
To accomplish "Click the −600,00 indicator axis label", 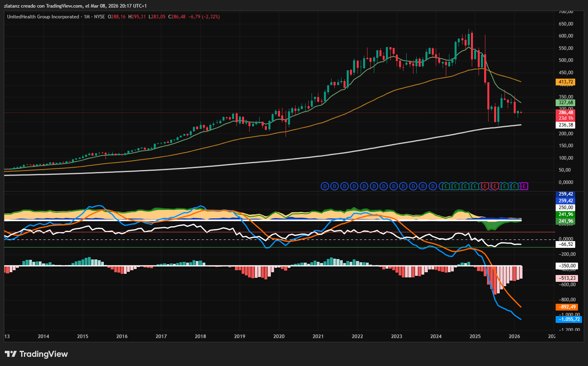I will coord(567,285).
